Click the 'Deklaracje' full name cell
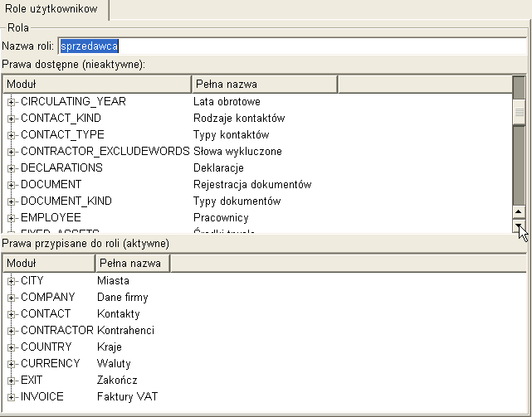The image size is (532, 417). [218, 168]
